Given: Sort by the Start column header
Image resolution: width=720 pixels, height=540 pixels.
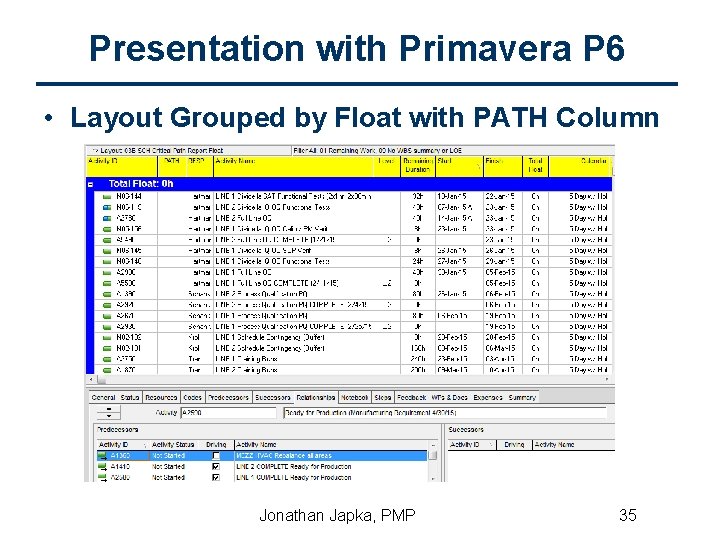Looking at the screenshot, I should (459, 166).
